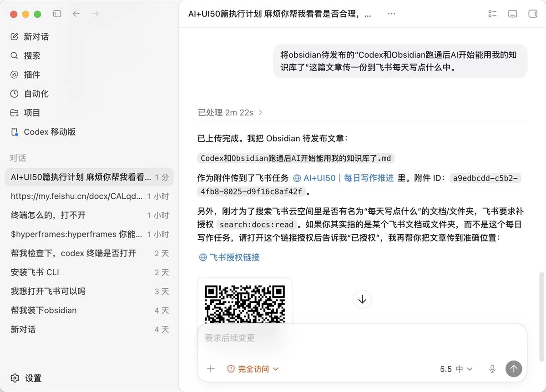Open the 飞书授权链接 link

coord(234,257)
